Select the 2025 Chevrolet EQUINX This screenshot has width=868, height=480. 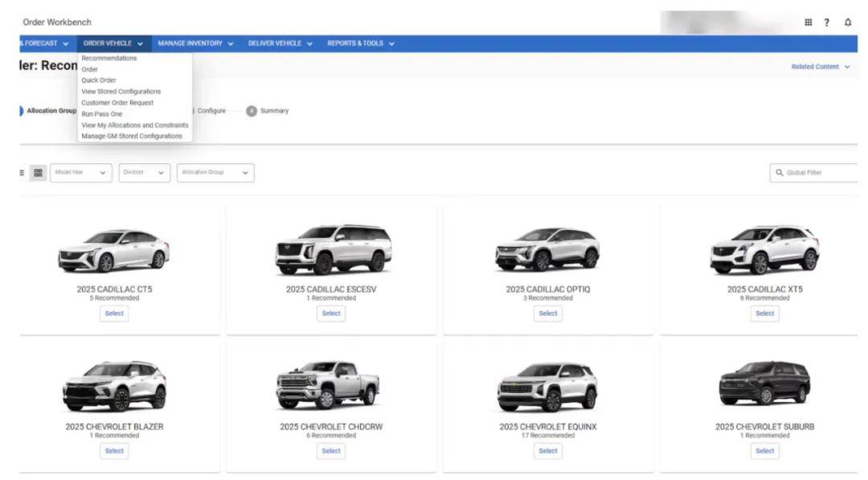point(548,451)
